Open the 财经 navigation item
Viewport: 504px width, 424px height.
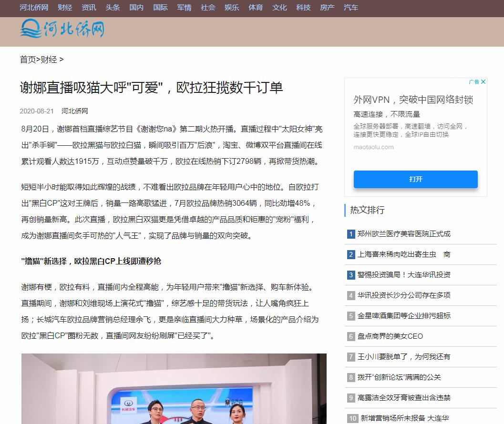point(65,8)
